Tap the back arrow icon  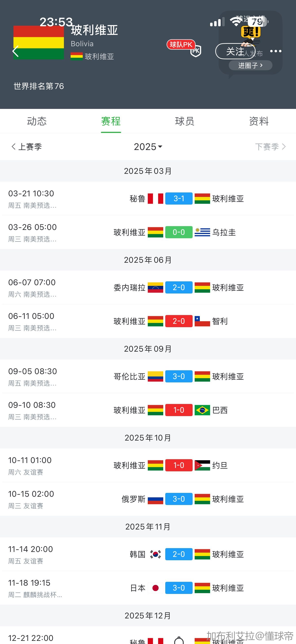click(x=15, y=51)
